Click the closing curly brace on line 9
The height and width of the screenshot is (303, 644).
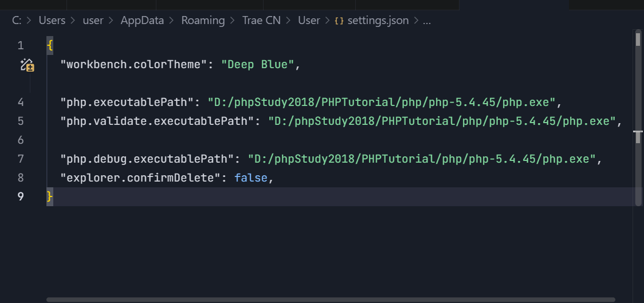pos(50,196)
